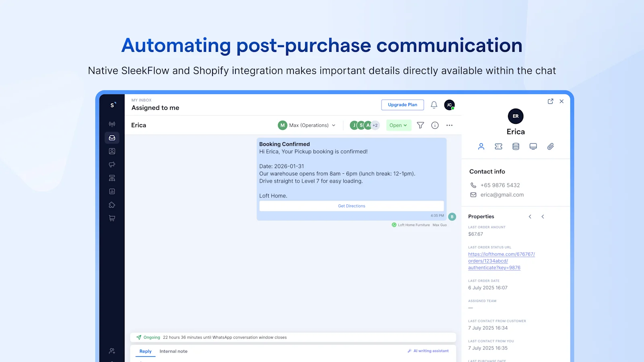Click the first Properties left chevron

click(530, 217)
